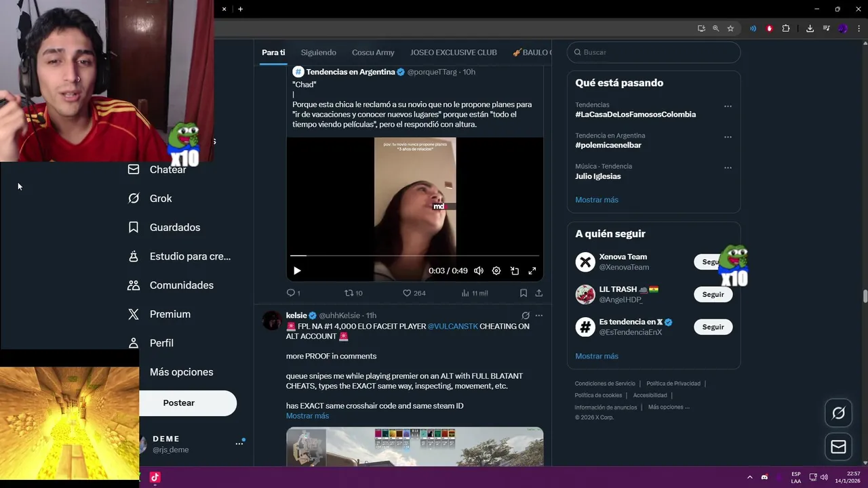
Task: Open a new browser tab
Action: [240, 9]
